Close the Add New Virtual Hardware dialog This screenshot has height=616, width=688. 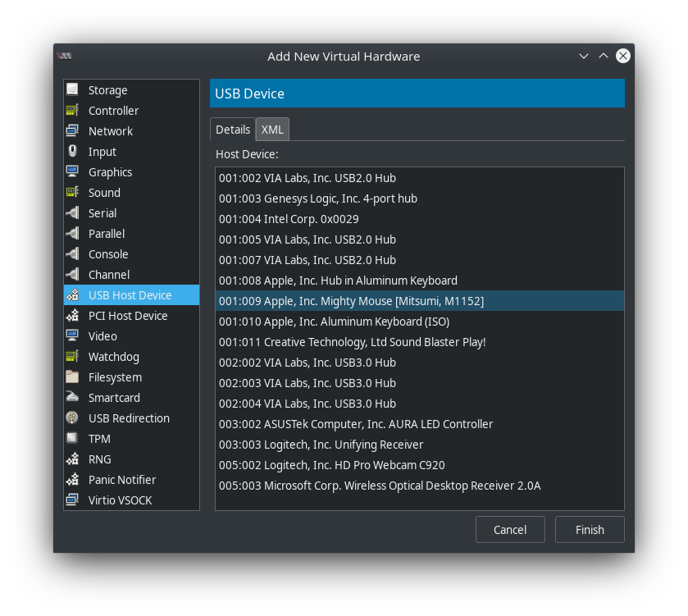pos(623,56)
